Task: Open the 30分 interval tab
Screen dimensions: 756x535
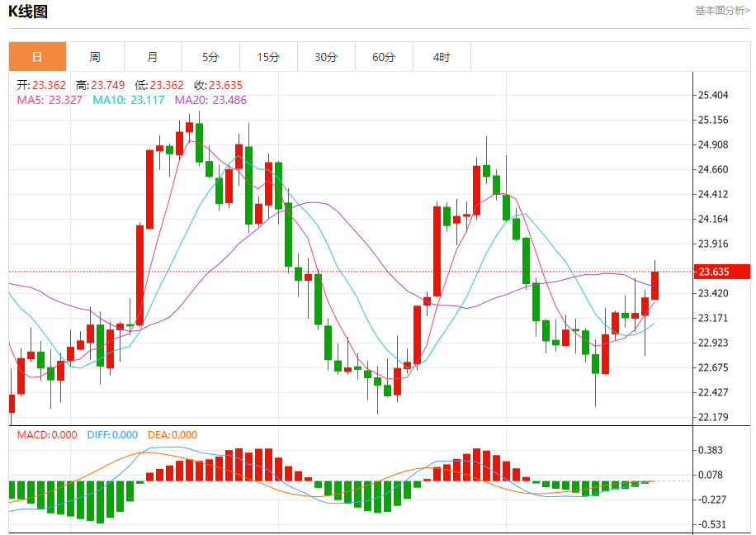Action: (x=326, y=57)
